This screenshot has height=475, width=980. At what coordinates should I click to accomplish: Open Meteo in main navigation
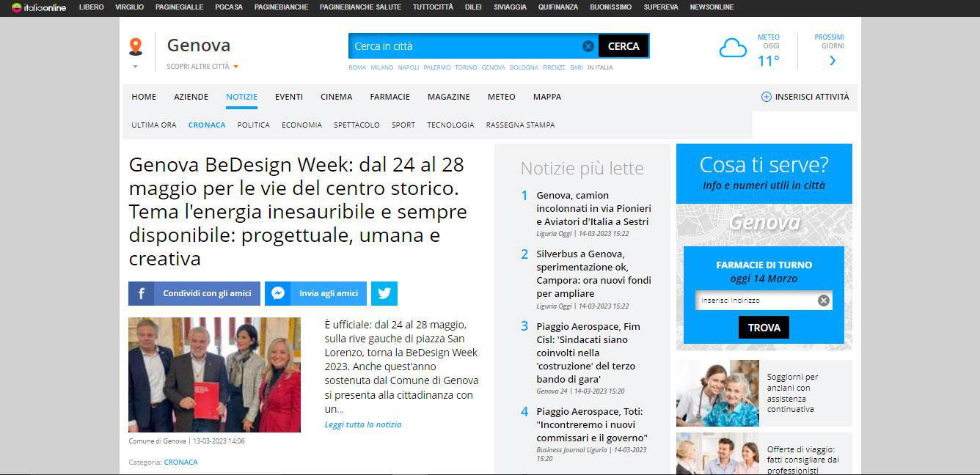pos(502,97)
